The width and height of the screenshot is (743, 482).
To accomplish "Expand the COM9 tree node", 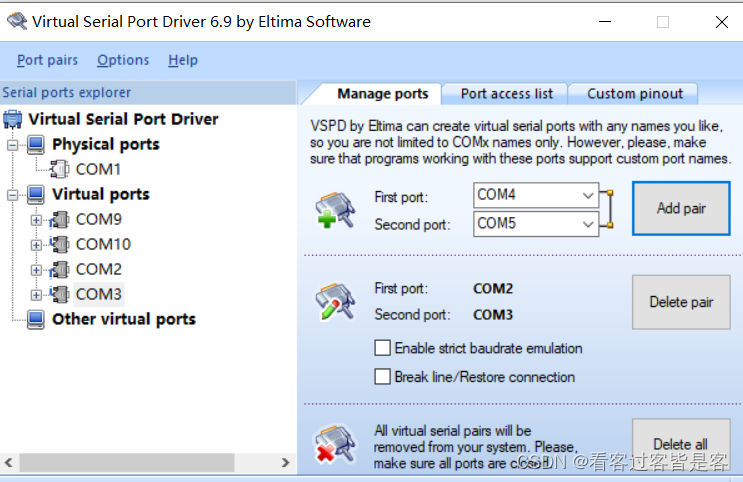I will click(x=36, y=220).
